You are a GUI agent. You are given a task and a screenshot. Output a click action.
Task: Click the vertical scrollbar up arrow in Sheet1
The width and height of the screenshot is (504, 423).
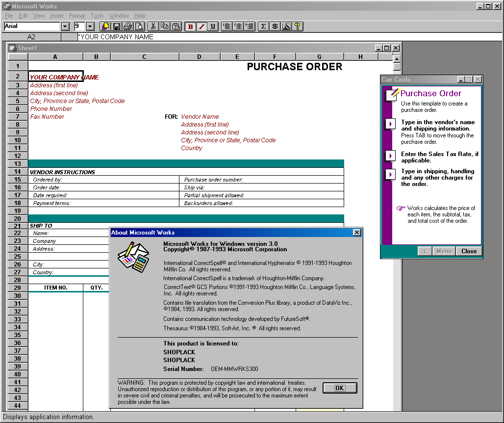(x=397, y=59)
